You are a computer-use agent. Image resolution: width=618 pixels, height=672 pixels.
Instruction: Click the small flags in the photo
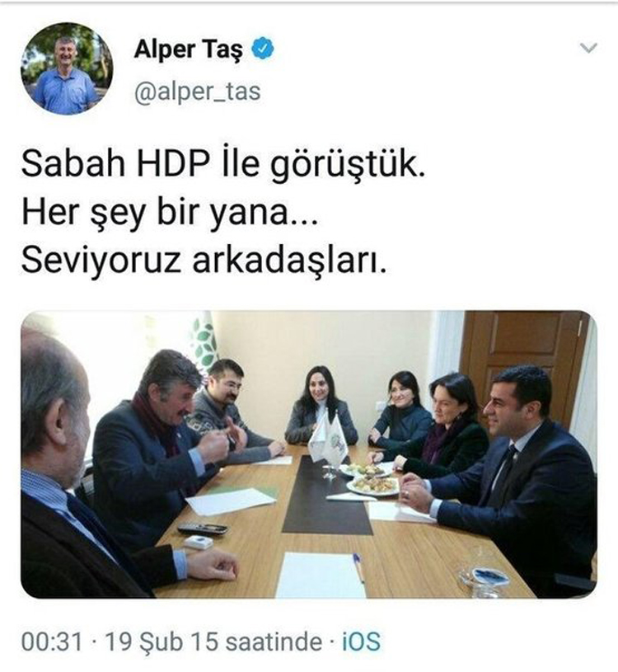click(x=328, y=438)
